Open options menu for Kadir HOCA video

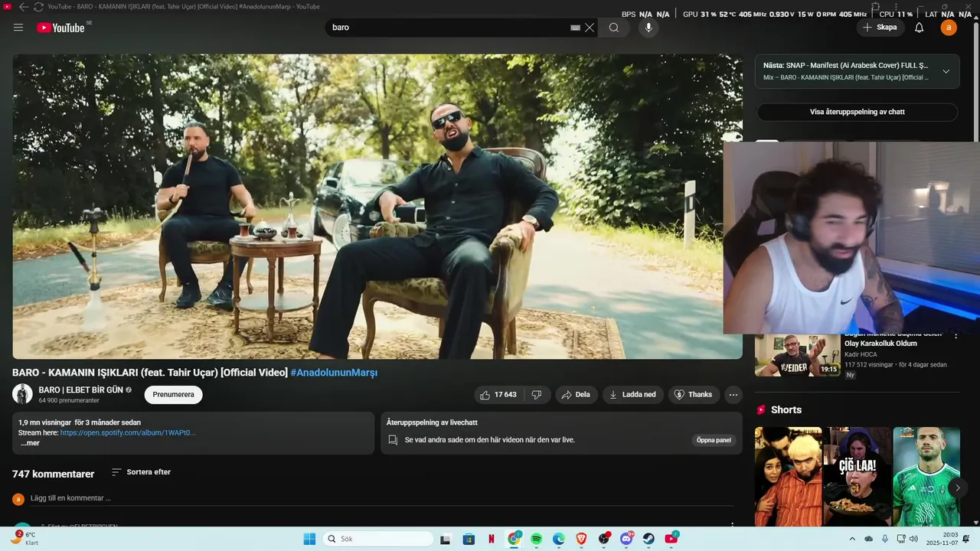pos(955,335)
